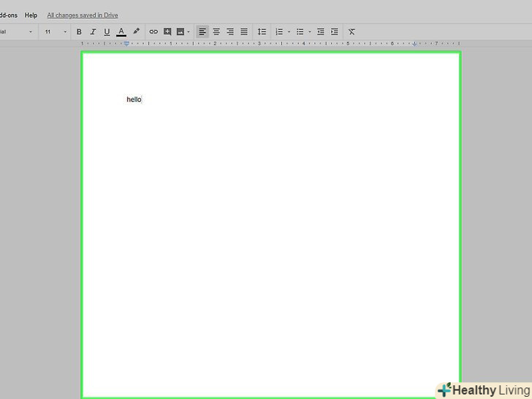Image resolution: width=532 pixels, height=399 pixels.
Task: Justify the text alignment
Action: tap(244, 32)
